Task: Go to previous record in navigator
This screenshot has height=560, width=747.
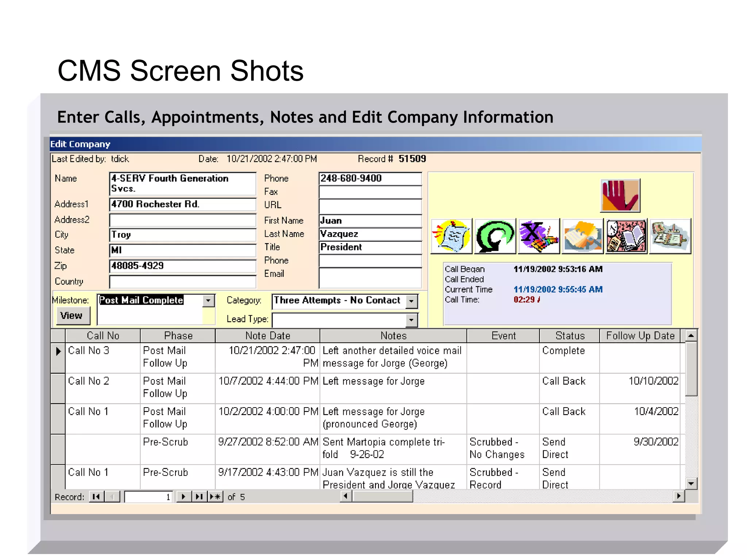Action: [x=112, y=497]
